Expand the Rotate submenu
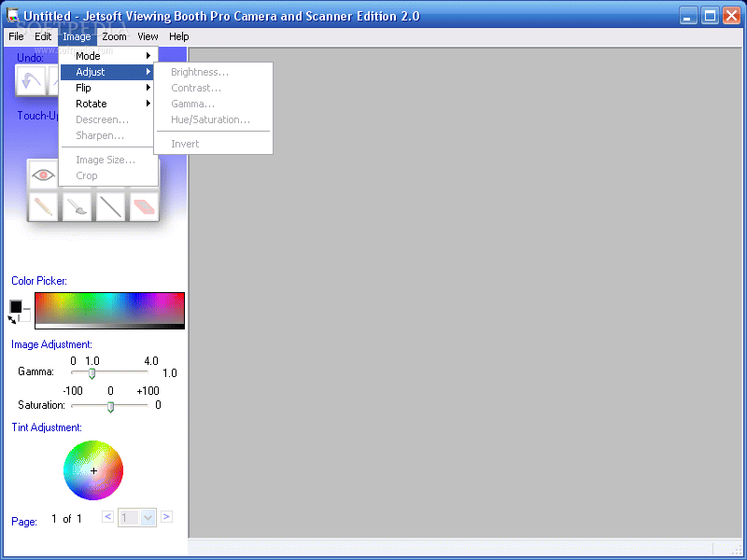 tap(108, 104)
